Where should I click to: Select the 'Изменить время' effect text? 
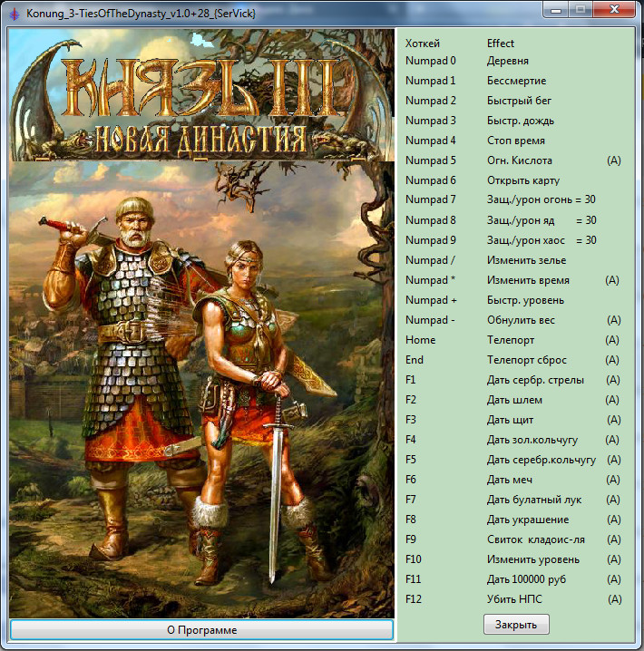(x=528, y=280)
